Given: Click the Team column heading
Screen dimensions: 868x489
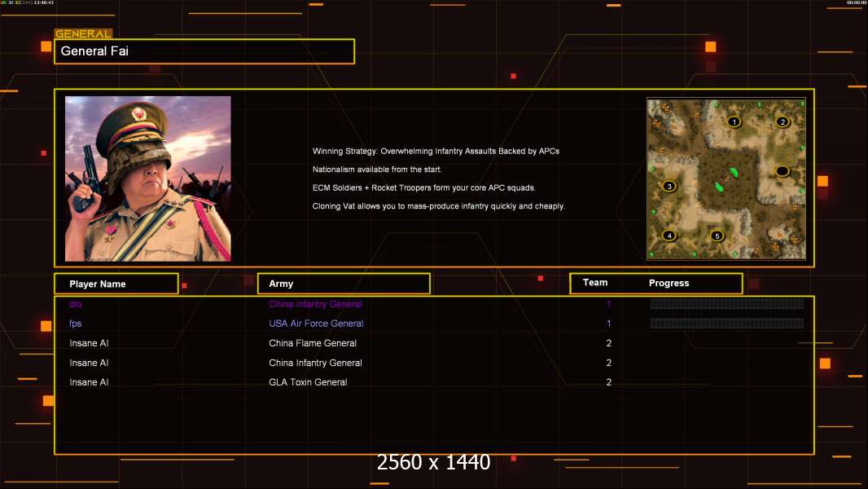Looking at the screenshot, I should click(x=595, y=283).
